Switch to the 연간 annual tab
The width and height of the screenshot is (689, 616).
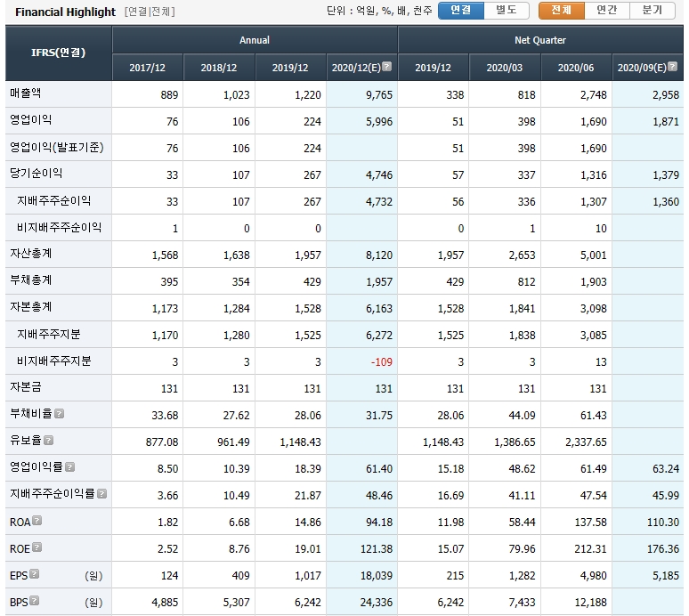coord(607,10)
